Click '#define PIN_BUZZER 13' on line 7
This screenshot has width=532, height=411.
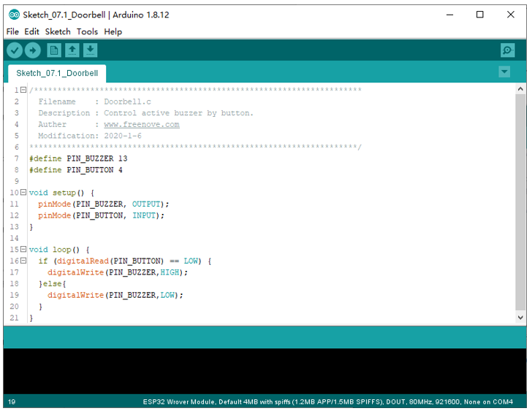[78, 158]
